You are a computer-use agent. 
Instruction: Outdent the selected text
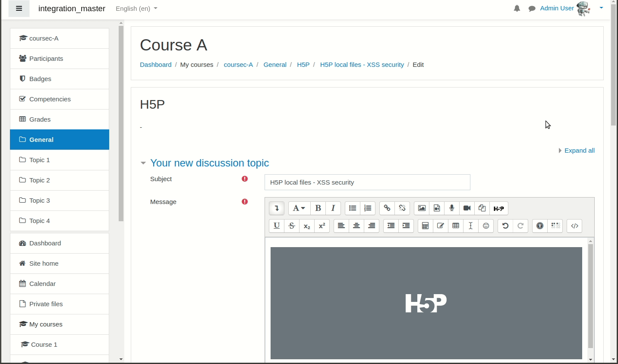point(391,226)
